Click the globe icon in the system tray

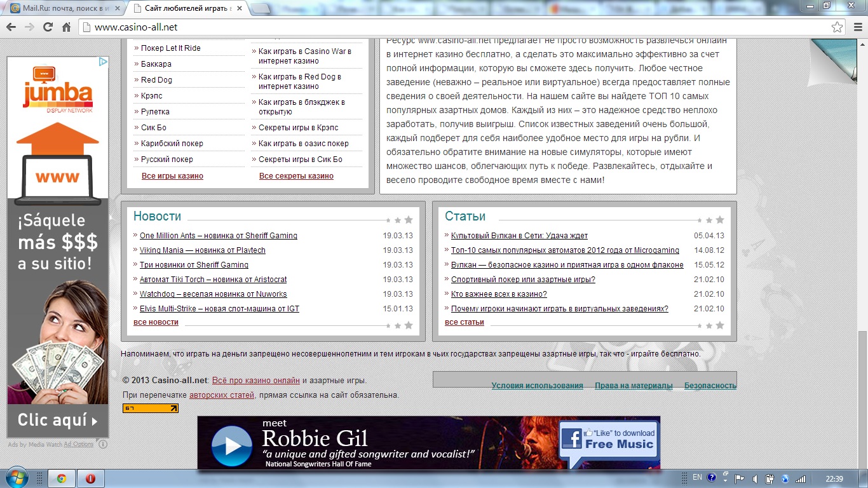(x=785, y=478)
